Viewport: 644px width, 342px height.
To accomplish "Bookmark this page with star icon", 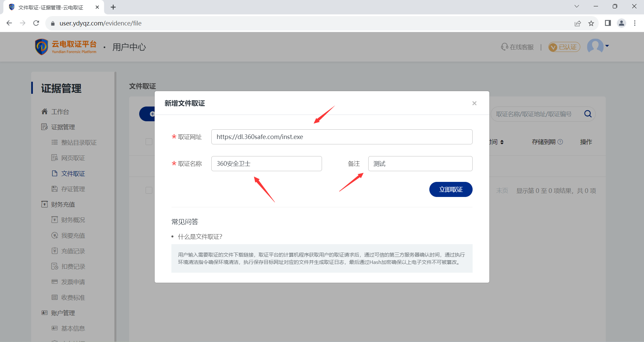I will (x=591, y=23).
